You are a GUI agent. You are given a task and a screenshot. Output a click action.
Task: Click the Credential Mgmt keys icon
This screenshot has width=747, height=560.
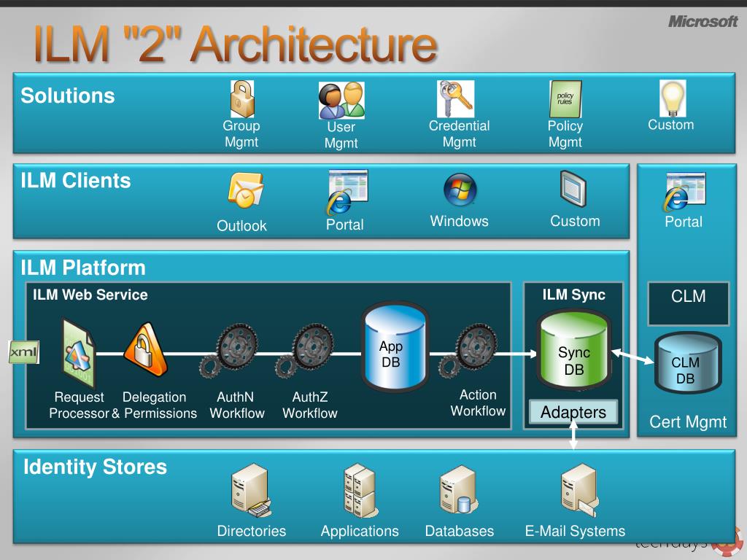tap(455, 98)
